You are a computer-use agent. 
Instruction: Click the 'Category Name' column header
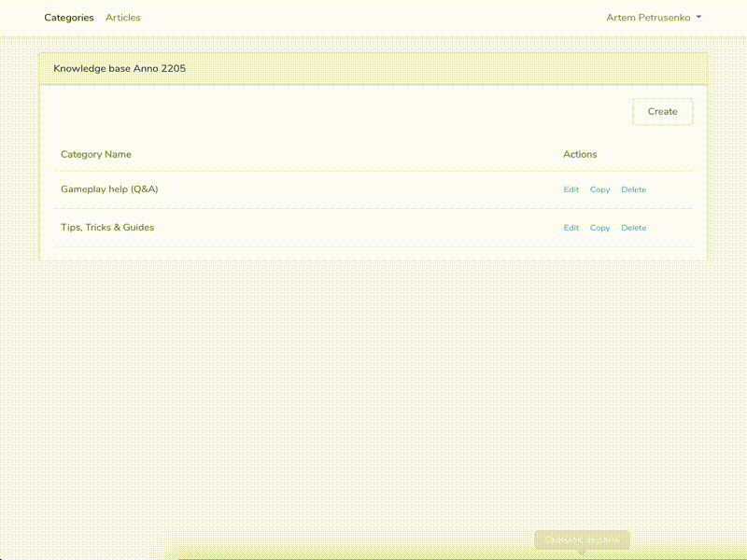[96, 154]
